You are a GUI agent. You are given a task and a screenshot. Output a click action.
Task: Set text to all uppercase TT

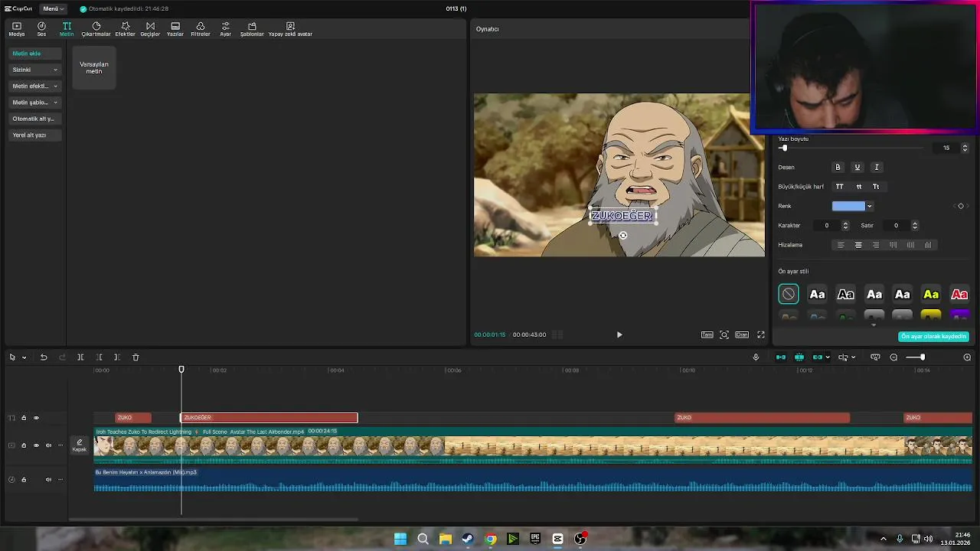click(x=839, y=187)
